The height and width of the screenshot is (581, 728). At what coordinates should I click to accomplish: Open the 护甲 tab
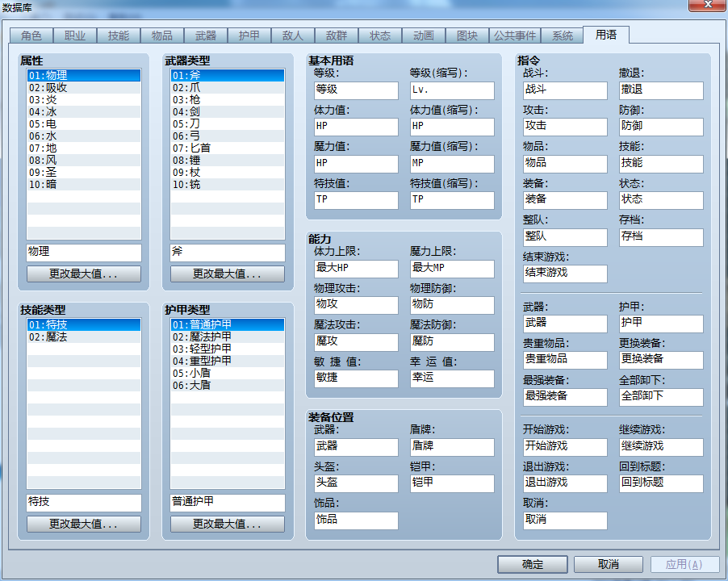click(249, 36)
